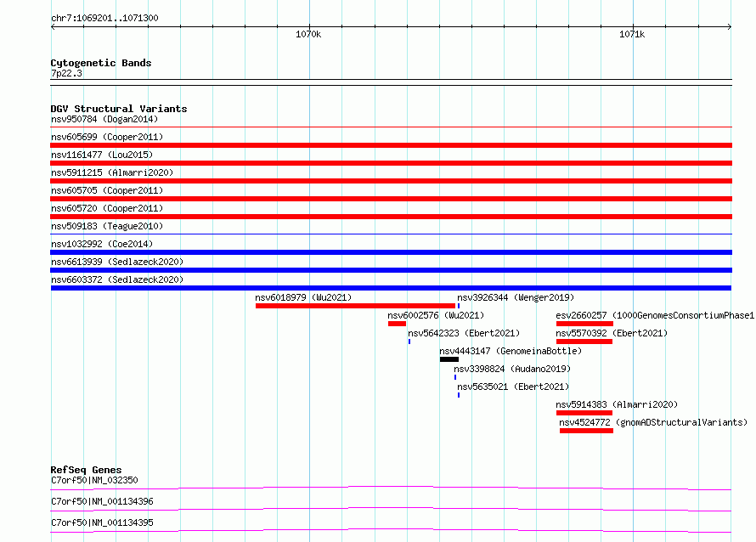
Task: Open variant nsv5570392 (Ebert2021) label
Action: click(x=612, y=333)
